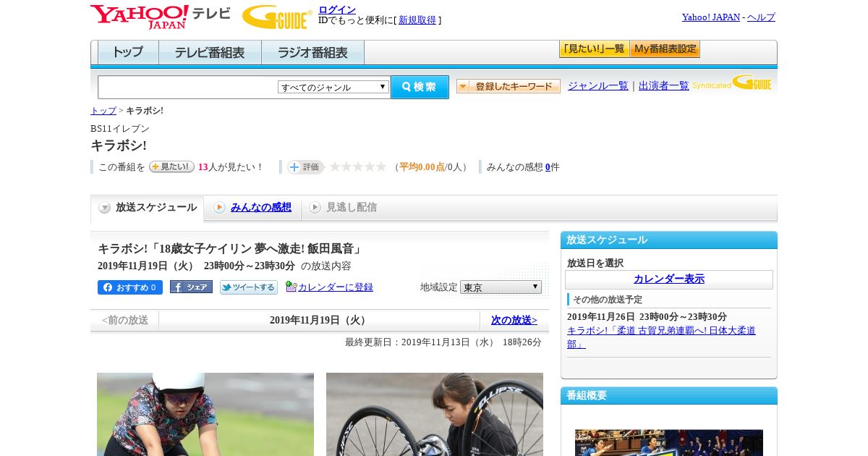Open the 柔道 古賀兄弟連覇へ episode link
This screenshot has height=456, width=868.
(x=661, y=337)
